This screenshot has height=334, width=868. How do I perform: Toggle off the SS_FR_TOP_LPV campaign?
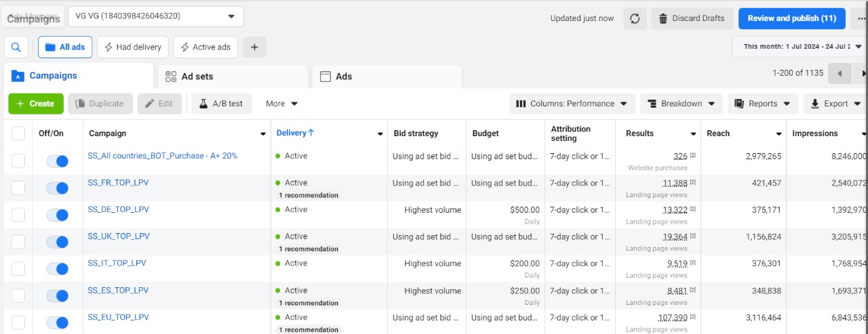tap(58, 188)
